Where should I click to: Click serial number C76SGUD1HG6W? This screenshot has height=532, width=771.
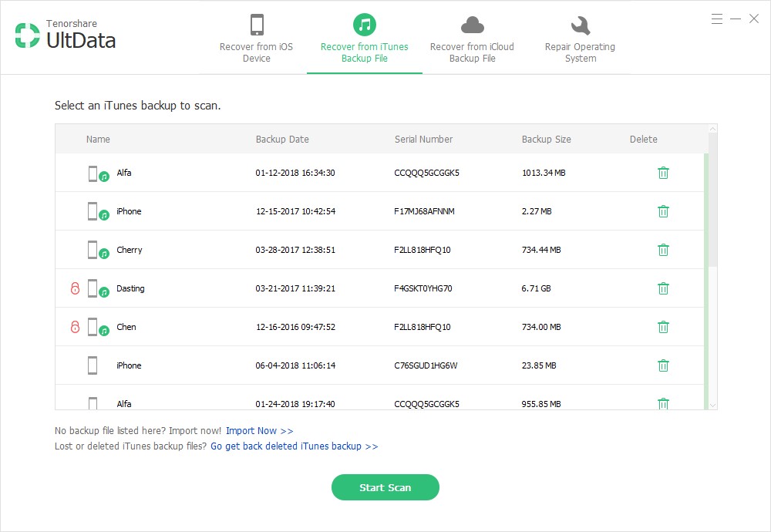tap(426, 365)
